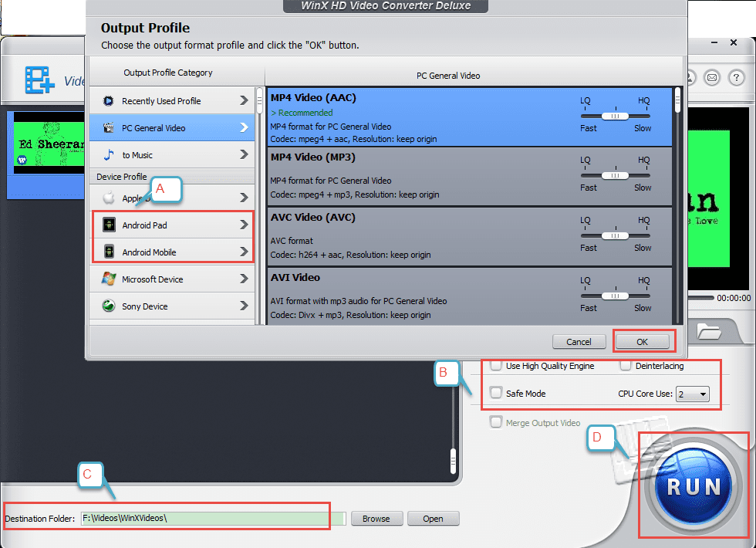The image size is (756, 548).
Task: Click the Android Pad icon
Action: 109,225
